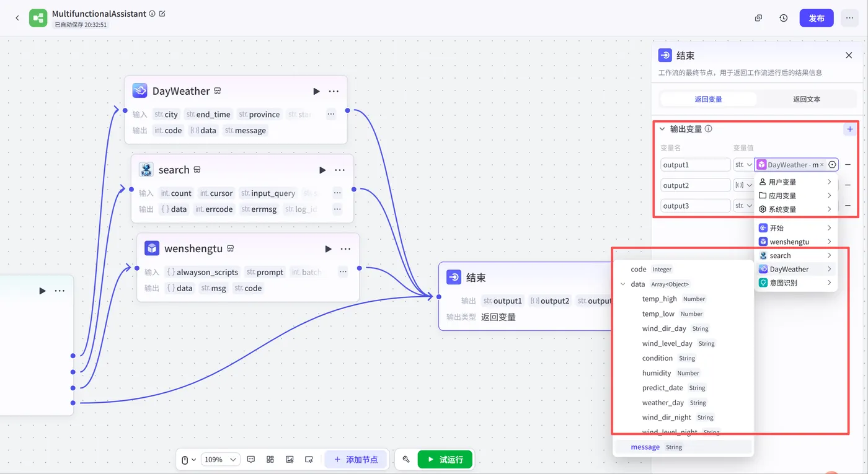868x474 pixels.
Task: Open search submenu in variable list
Action: pyautogui.click(x=796, y=255)
